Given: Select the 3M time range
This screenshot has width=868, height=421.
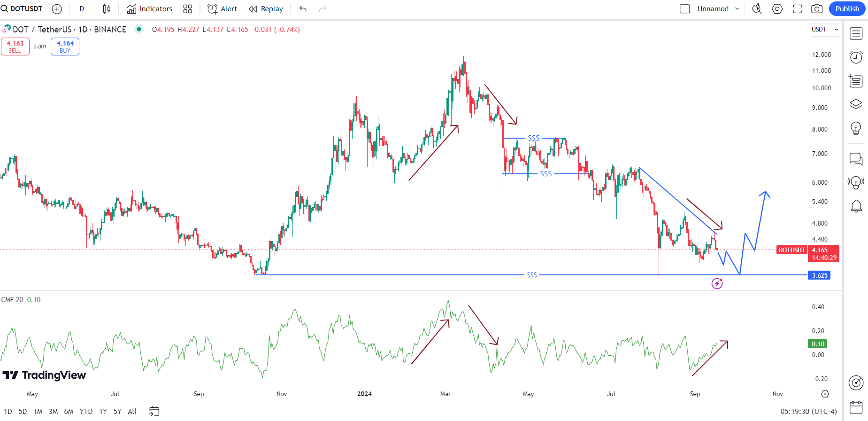Looking at the screenshot, I should pos(54,411).
